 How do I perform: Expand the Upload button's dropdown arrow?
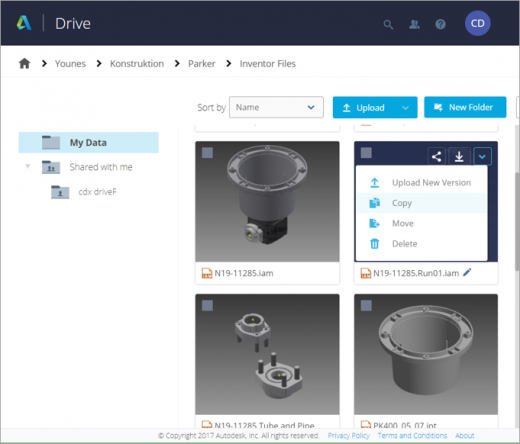coord(405,108)
